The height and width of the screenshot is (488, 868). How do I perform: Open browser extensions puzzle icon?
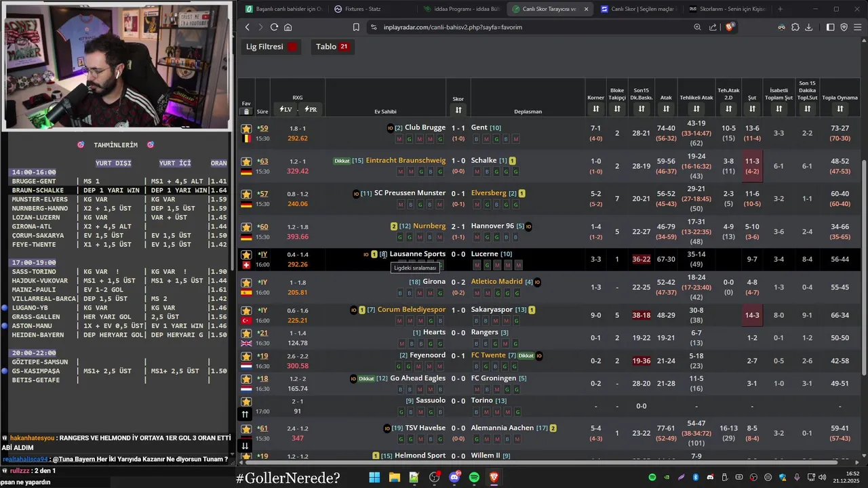[795, 27]
